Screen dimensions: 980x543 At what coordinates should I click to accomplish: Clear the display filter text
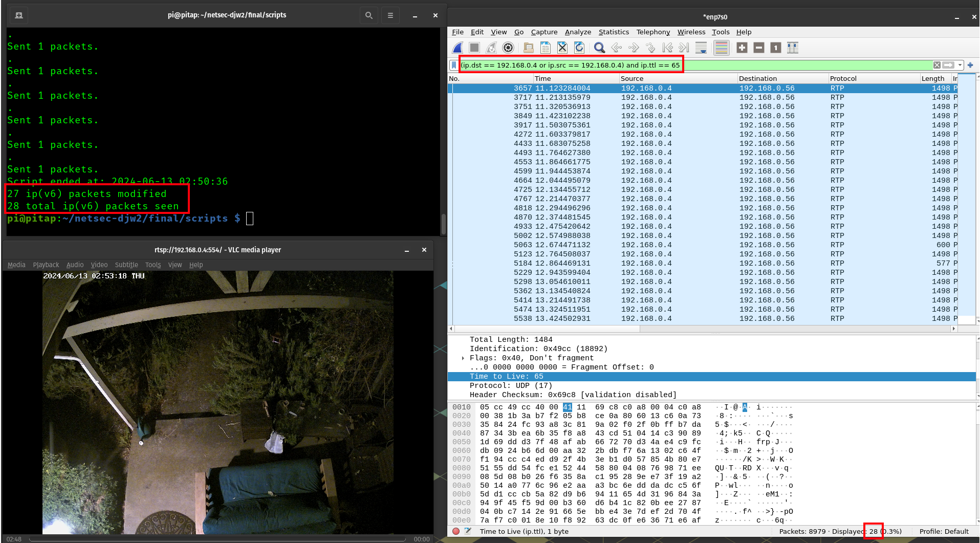[937, 65]
